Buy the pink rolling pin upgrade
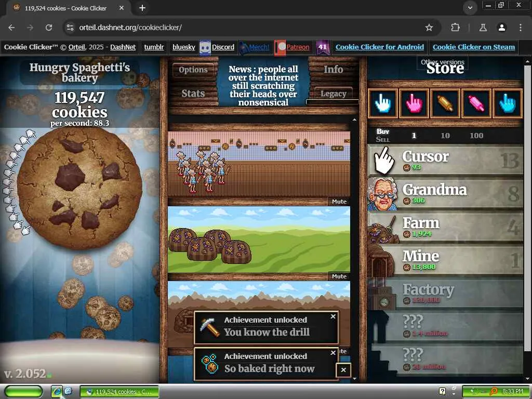The height and width of the screenshot is (399, 532). [476, 103]
